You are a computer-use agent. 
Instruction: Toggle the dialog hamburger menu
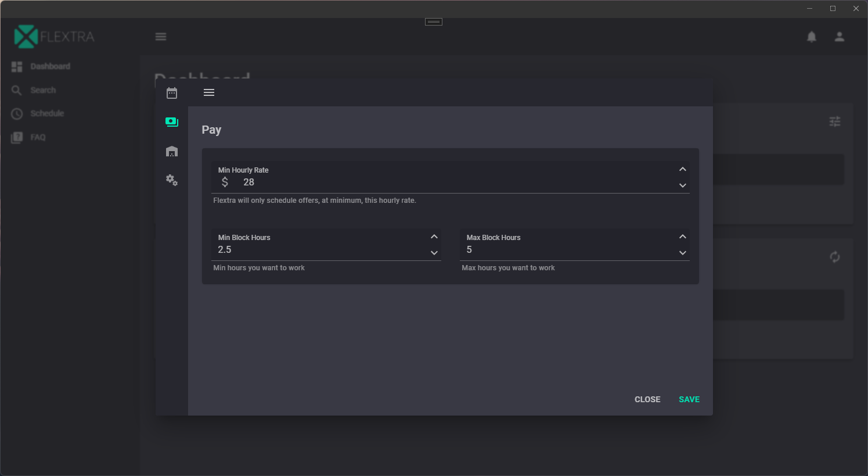[209, 93]
